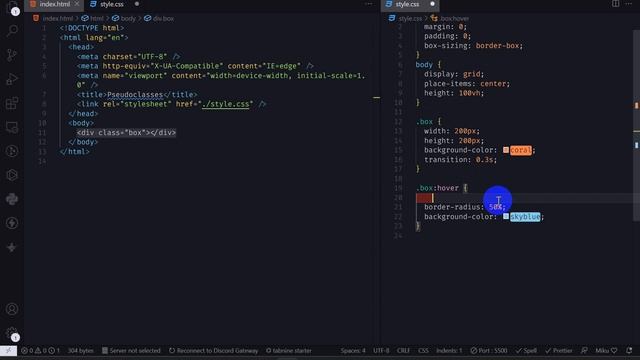Click Reconnect to Discord Gateway
This screenshot has height=360, width=640.
[x=213, y=351]
